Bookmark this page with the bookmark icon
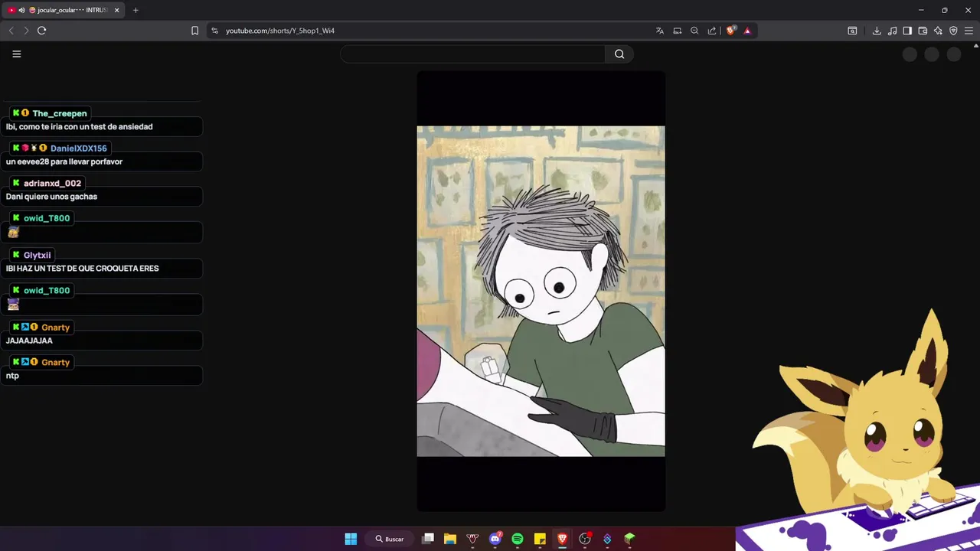Image resolution: width=980 pixels, height=551 pixels. 194,31
